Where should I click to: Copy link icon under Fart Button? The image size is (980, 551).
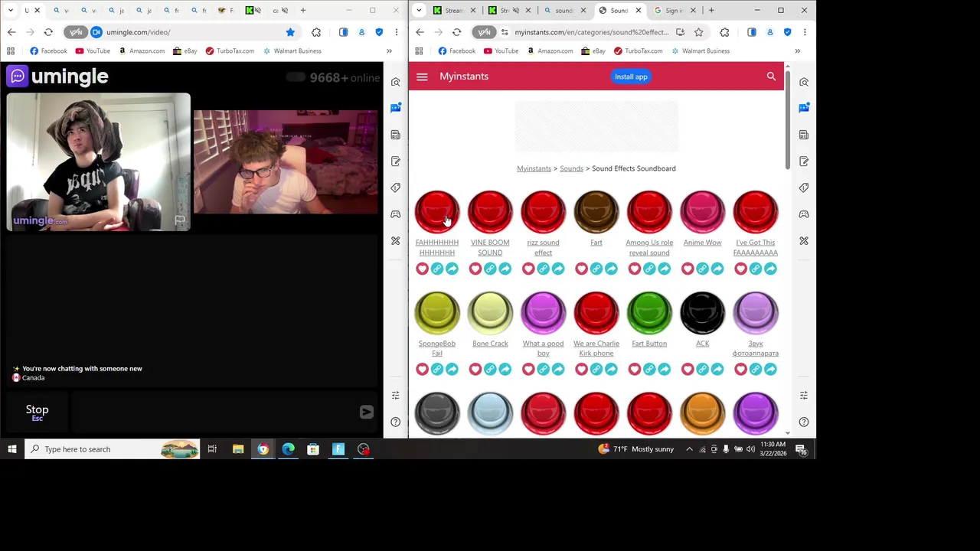pos(649,370)
